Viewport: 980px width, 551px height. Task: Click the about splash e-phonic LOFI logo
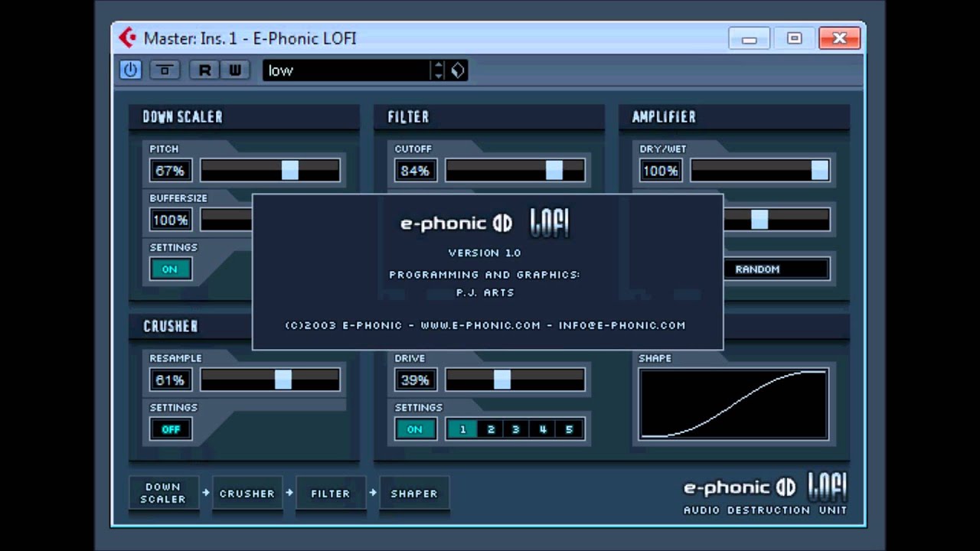pos(485,223)
